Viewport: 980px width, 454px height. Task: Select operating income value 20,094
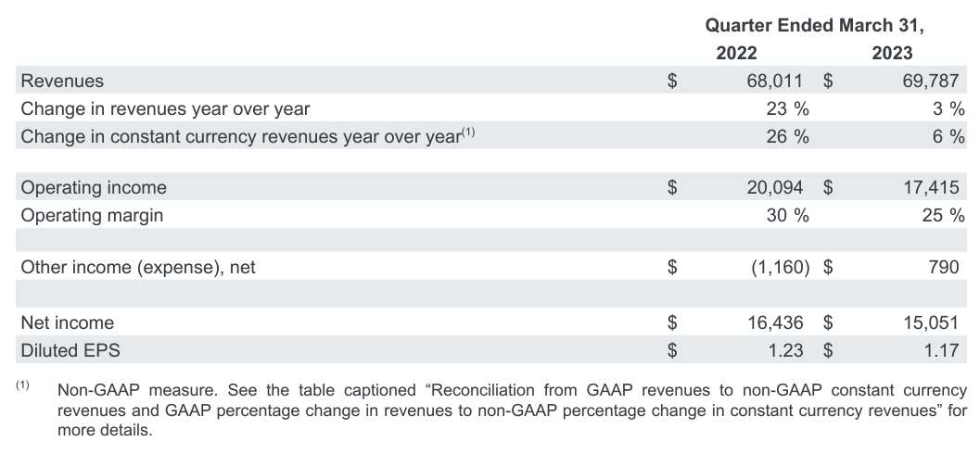pos(777,187)
